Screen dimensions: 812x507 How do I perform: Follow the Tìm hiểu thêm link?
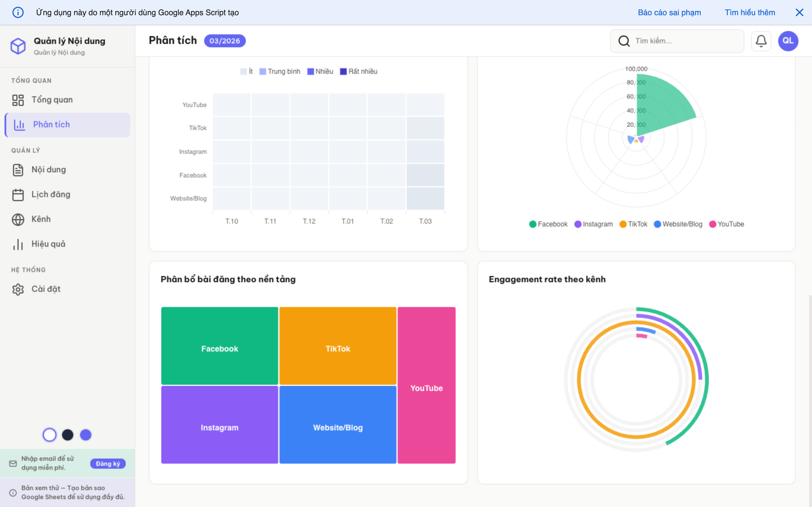(x=750, y=12)
